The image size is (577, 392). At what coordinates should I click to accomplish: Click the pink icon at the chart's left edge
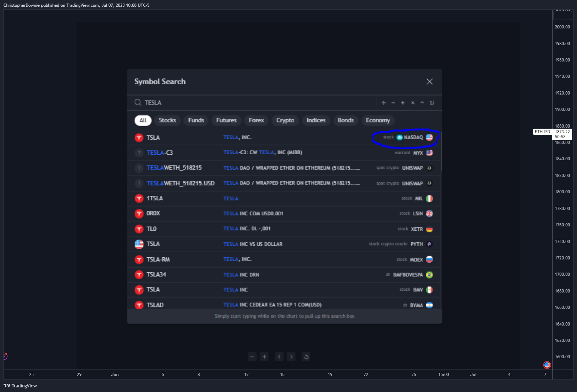(5, 356)
